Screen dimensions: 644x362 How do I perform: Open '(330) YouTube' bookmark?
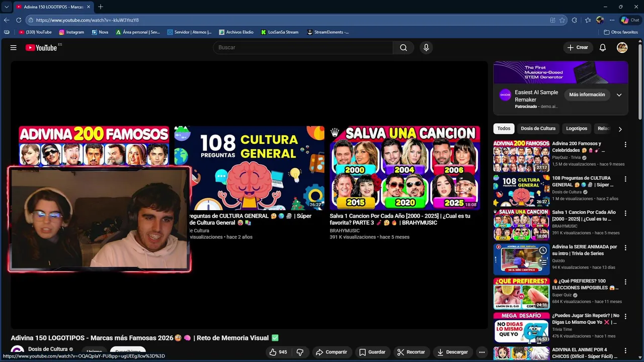pos(35,32)
